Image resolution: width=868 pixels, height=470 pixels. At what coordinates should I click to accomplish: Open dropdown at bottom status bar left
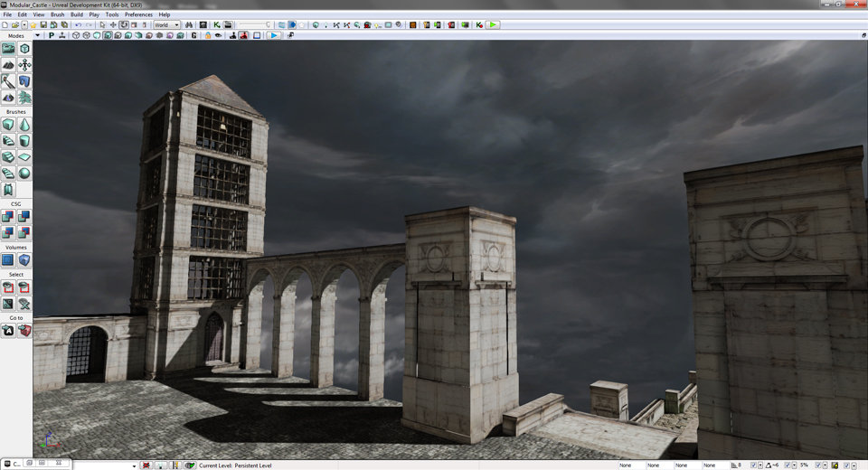[134, 466]
